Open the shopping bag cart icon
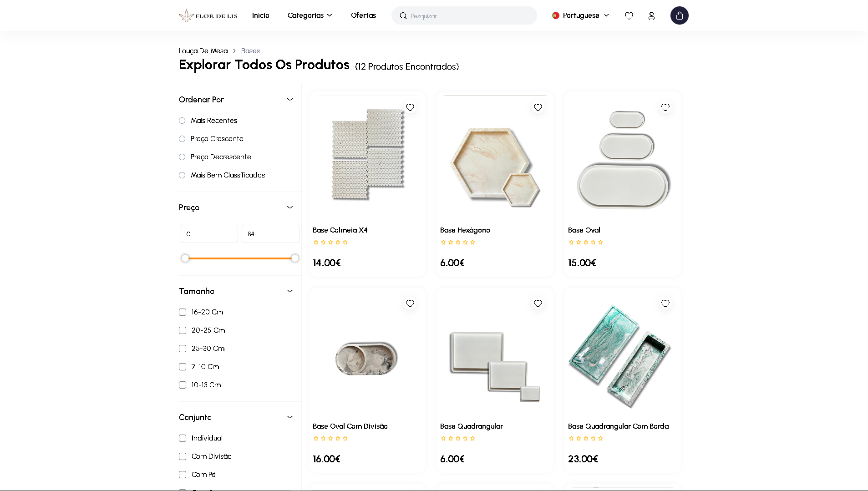This screenshot has width=868, height=491. click(679, 15)
